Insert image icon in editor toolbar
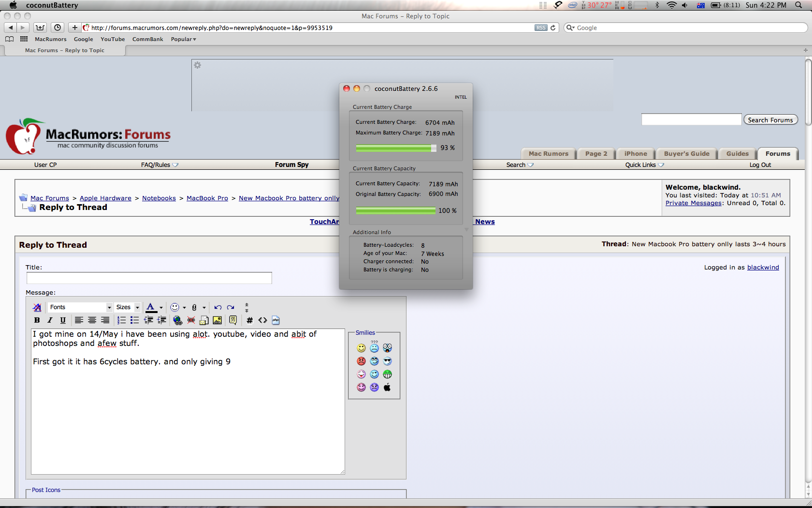 pyautogui.click(x=217, y=320)
